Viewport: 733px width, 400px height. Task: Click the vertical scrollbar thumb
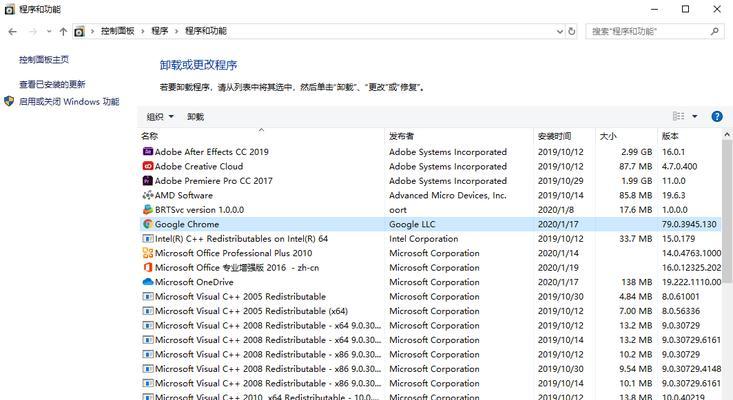[727, 211]
